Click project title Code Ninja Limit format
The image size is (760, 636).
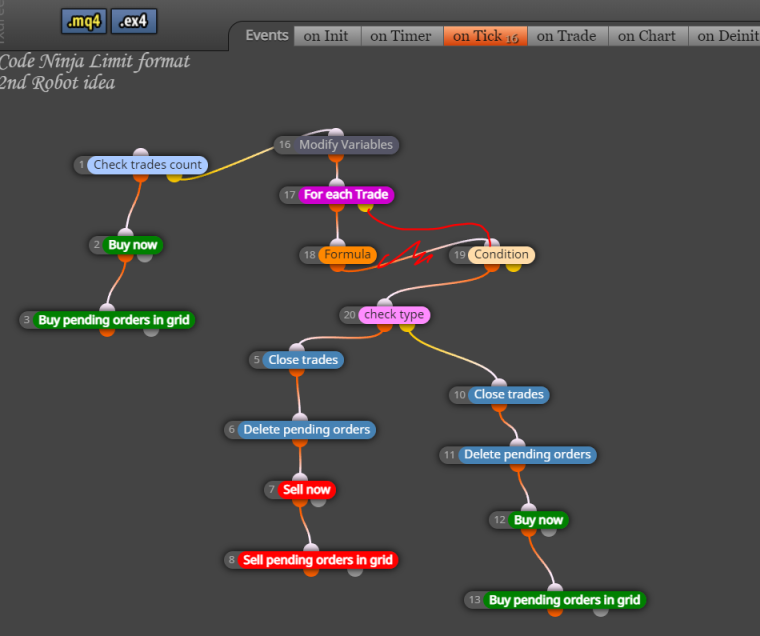(x=95, y=62)
